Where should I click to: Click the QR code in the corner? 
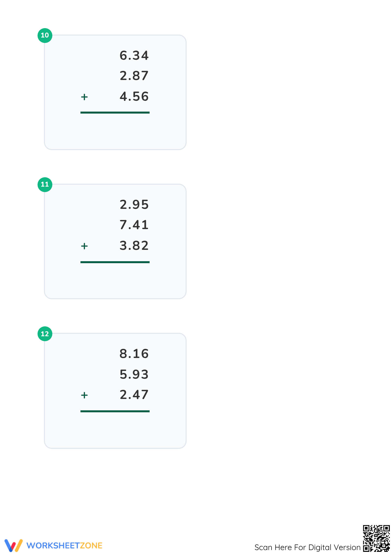[376, 538]
